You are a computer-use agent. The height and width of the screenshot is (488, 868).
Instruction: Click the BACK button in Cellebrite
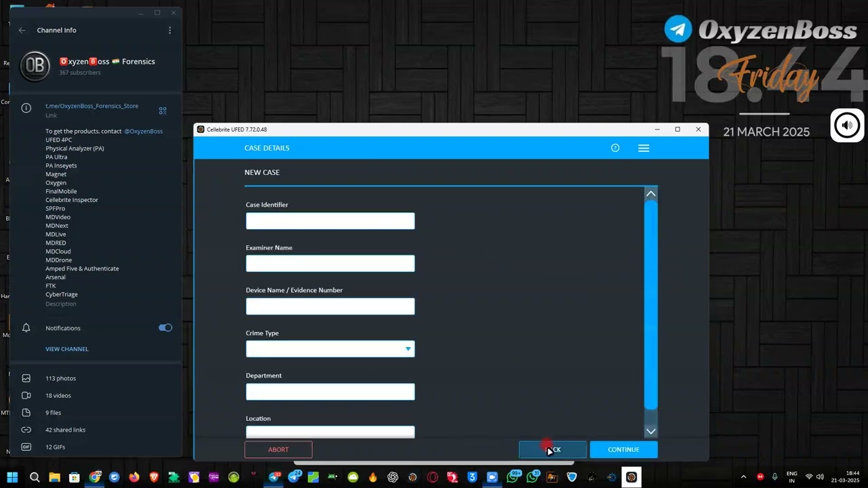click(553, 449)
